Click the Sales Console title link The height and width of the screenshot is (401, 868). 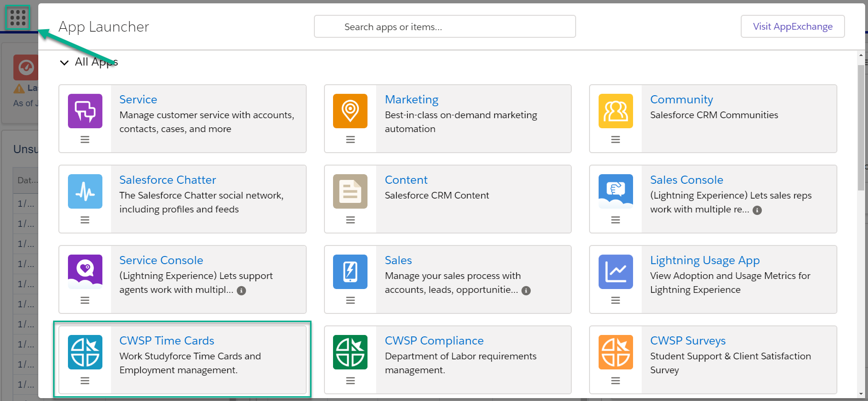(x=687, y=180)
